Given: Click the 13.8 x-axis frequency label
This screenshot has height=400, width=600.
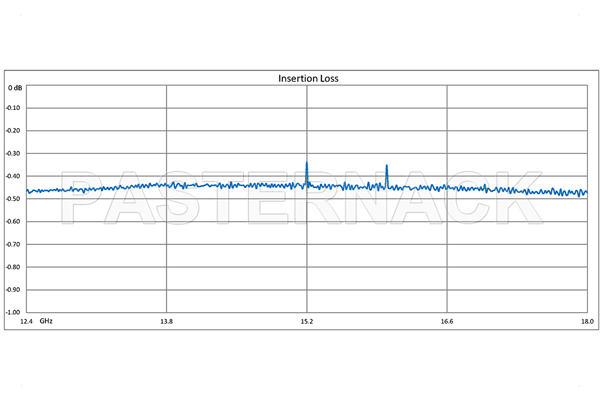Looking at the screenshot, I should [166, 322].
